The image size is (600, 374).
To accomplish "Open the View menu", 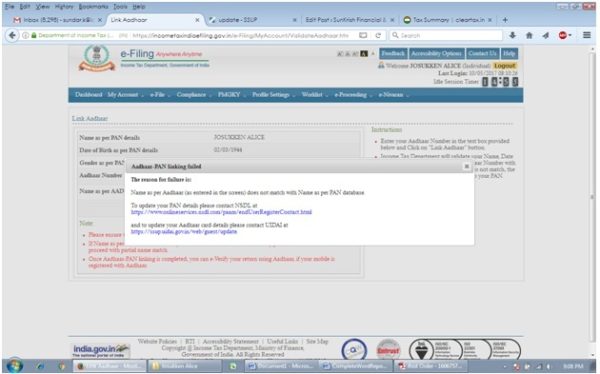I will click(42, 7).
